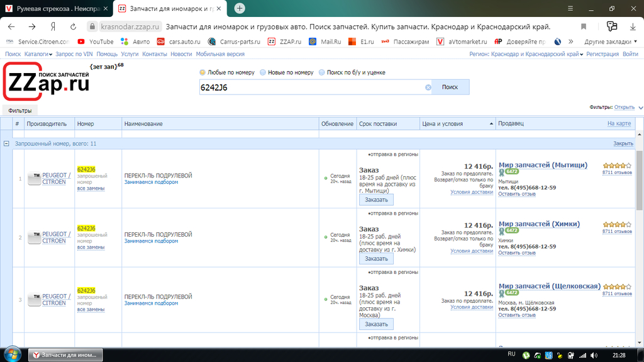Open the 'Другие закладки' folder dropdown
This screenshot has height=362, width=644.
point(611,42)
